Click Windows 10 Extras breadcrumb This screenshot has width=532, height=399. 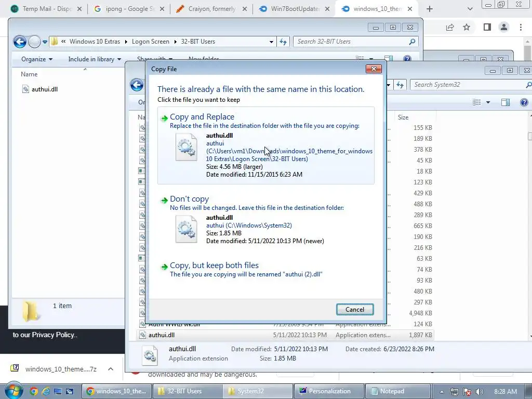(95, 42)
